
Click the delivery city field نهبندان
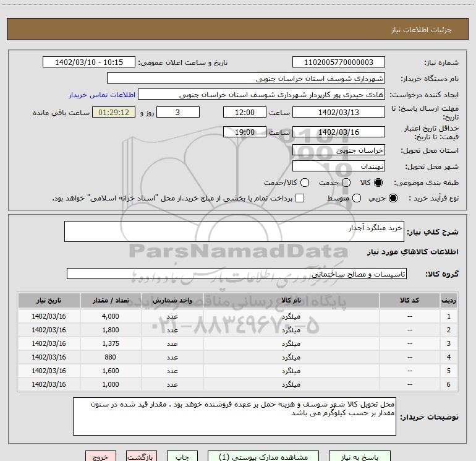pyautogui.click(x=339, y=166)
